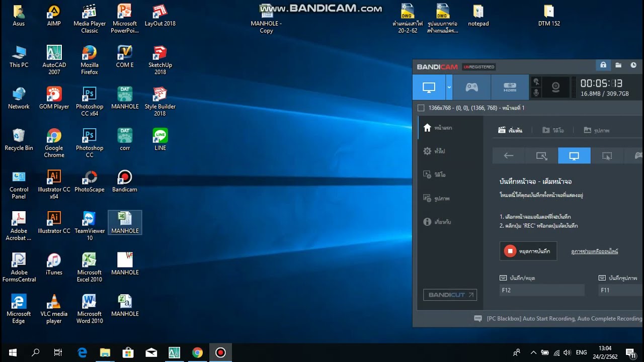Select the Recycle Bin desktop icon

coord(19,140)
